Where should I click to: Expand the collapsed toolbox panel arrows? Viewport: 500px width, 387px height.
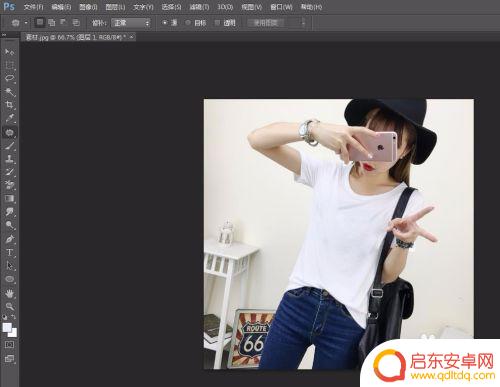click(4, 35)
